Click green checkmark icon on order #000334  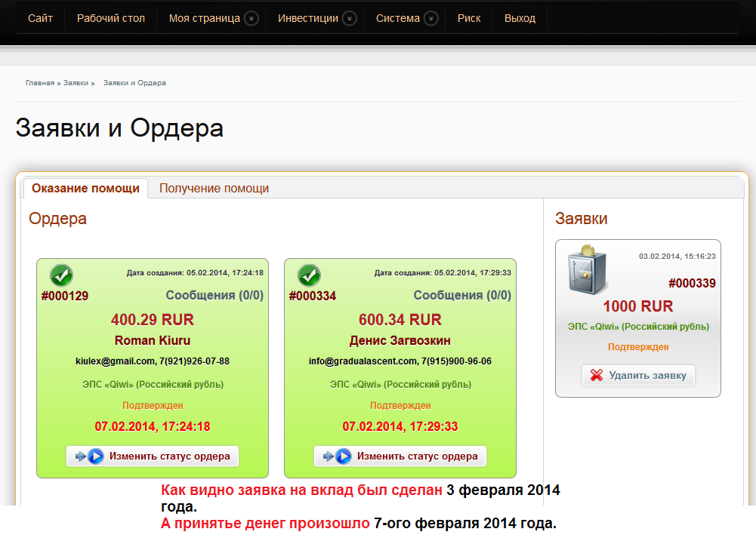pos(309,275)
